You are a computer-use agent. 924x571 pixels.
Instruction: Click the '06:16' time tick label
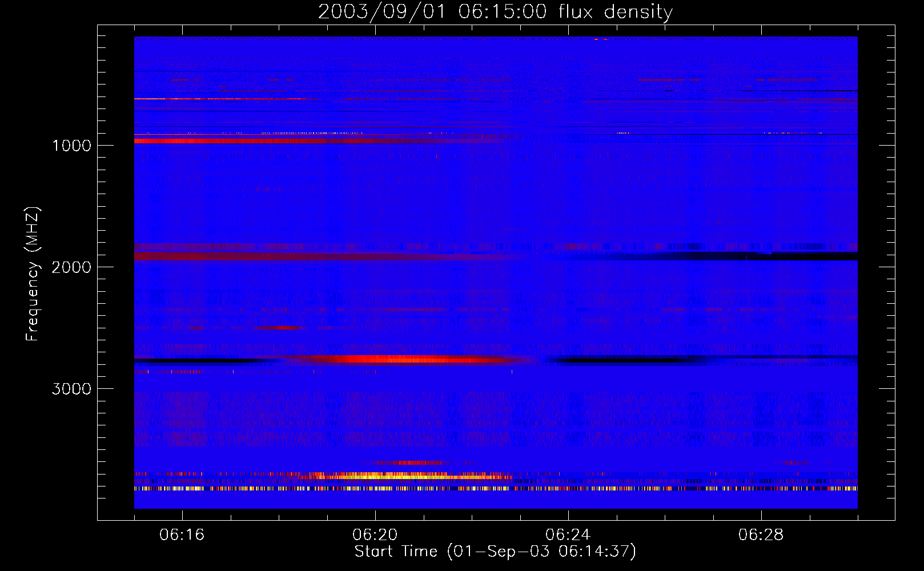182,535
